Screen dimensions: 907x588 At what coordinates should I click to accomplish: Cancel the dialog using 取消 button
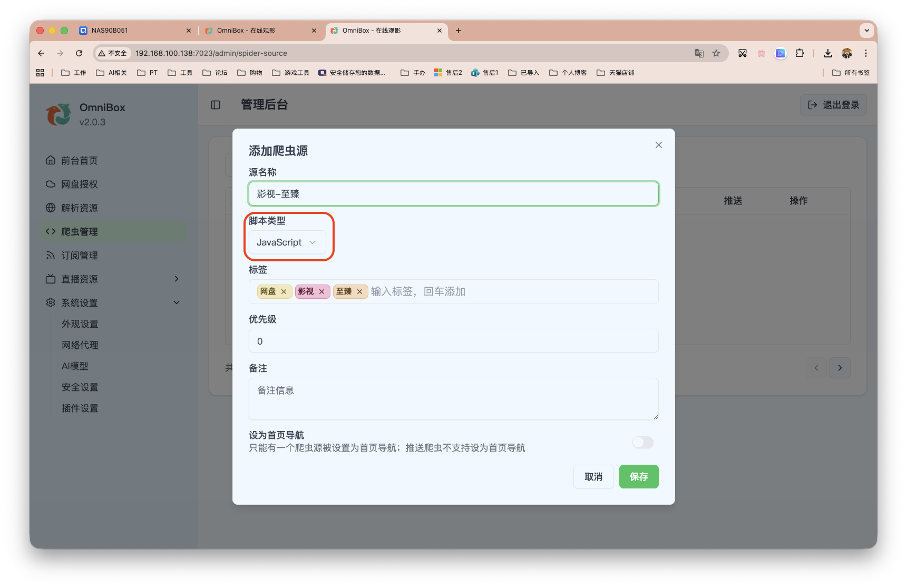[593, 476]
